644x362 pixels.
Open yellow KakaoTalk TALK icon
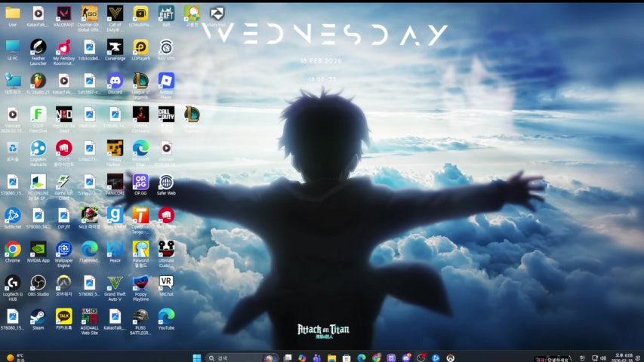coord(63,319)
